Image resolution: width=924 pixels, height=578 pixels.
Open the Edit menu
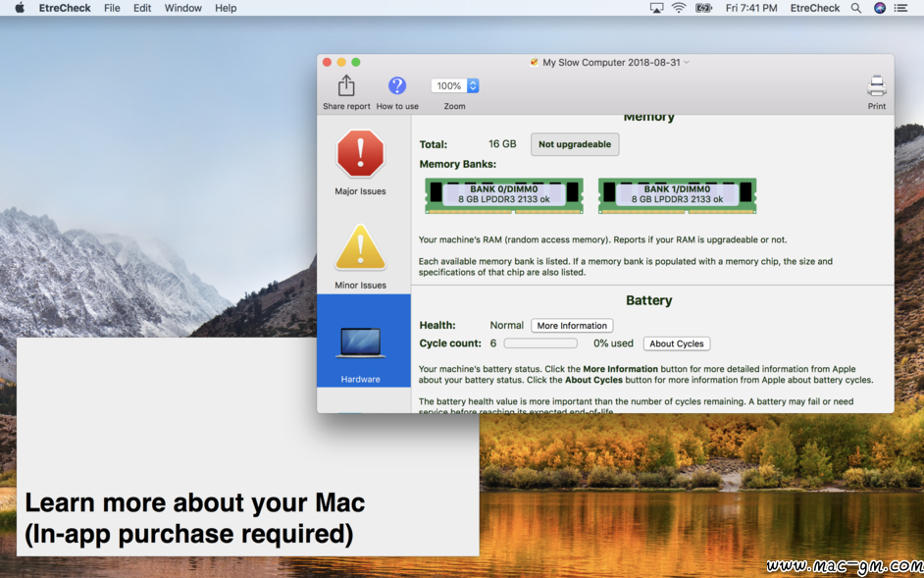[142, 8]
